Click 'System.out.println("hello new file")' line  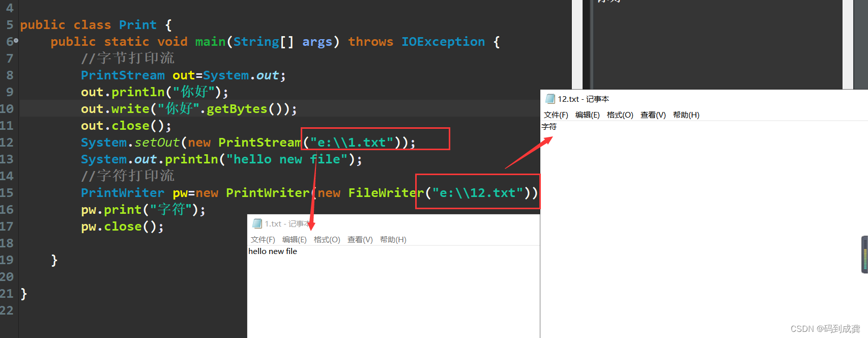click(221, 159)
